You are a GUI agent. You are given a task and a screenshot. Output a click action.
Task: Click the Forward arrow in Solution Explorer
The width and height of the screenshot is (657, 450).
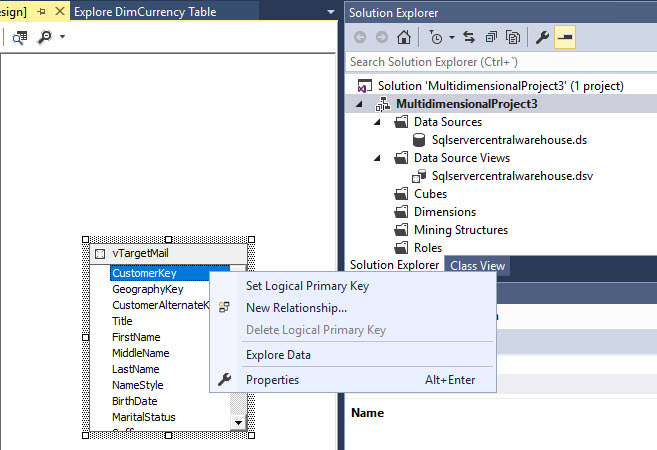pos(381,37)
